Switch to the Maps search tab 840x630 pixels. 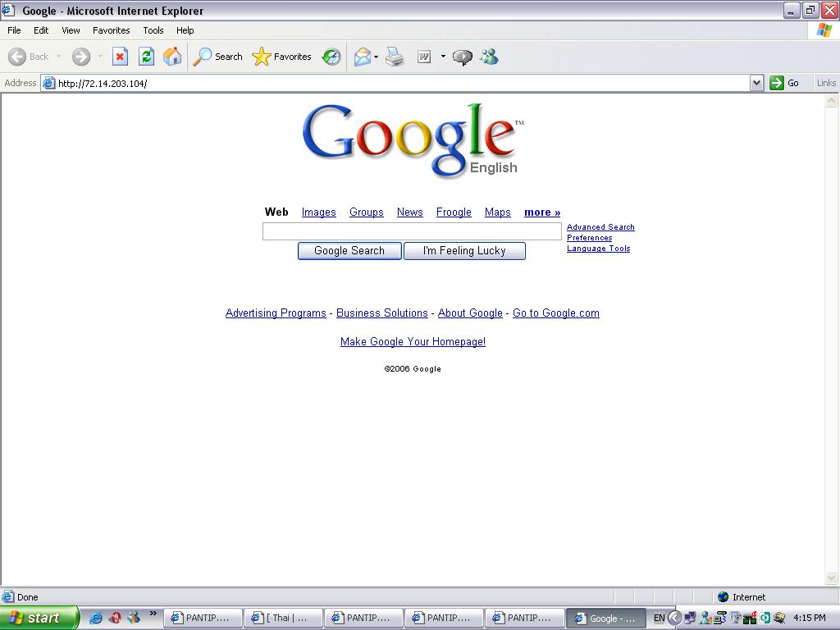point(498,212)
